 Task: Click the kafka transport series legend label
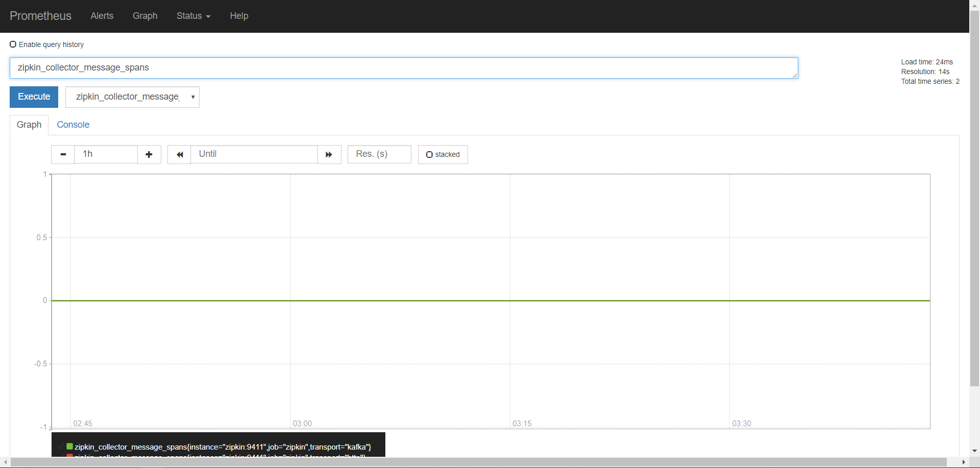(223, 447)
